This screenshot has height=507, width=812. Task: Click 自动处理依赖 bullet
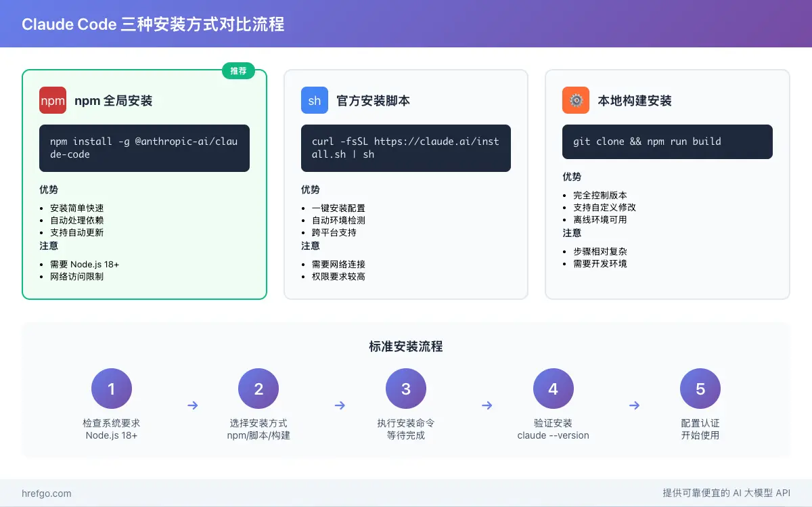tap(77, 221)
